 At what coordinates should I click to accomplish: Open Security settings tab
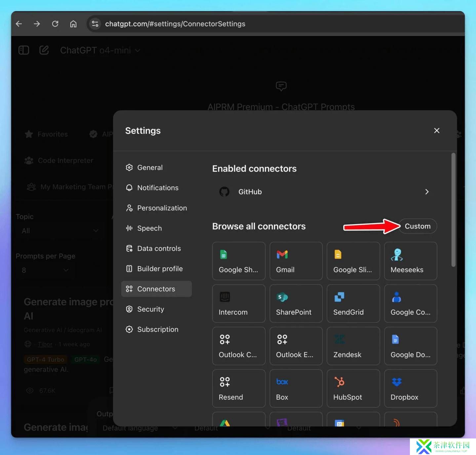(157, 309)
